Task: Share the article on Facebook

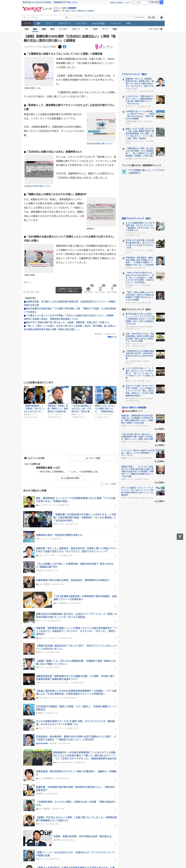Action: pyautogui.click(x=64, y=47)
